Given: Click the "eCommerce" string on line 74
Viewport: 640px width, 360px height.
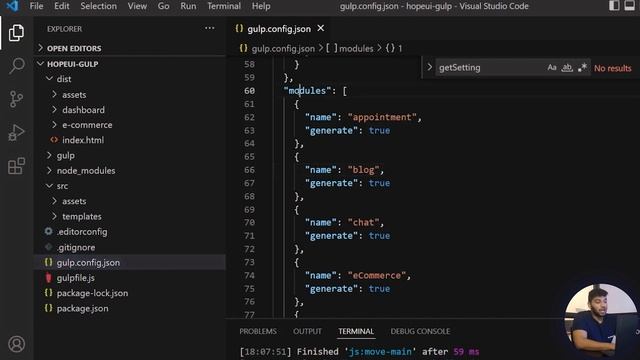Looking at the screenshot, I should 377,276.
